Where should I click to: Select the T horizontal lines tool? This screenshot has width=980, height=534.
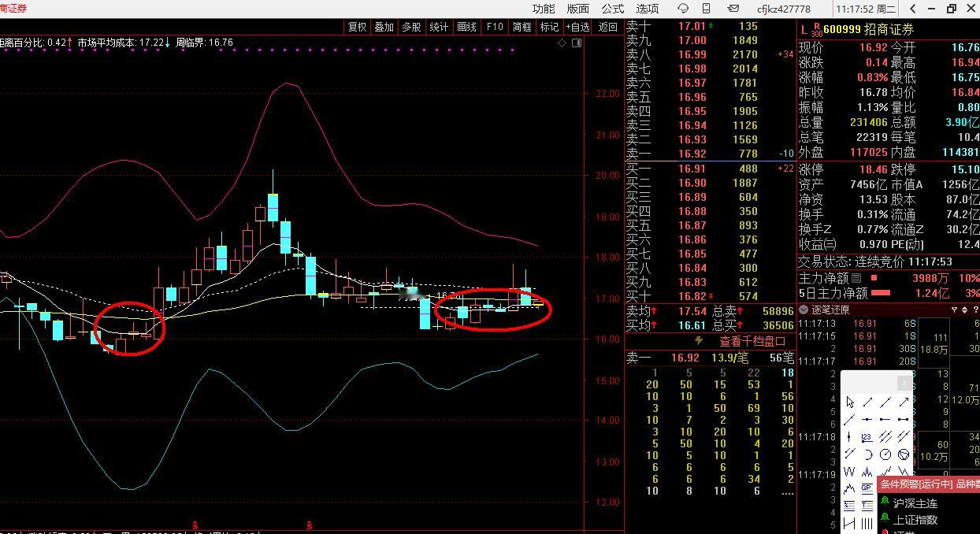(867, 505)
